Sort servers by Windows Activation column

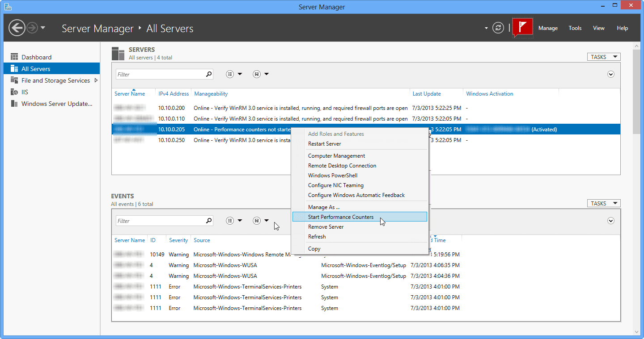tap(490, 94)
